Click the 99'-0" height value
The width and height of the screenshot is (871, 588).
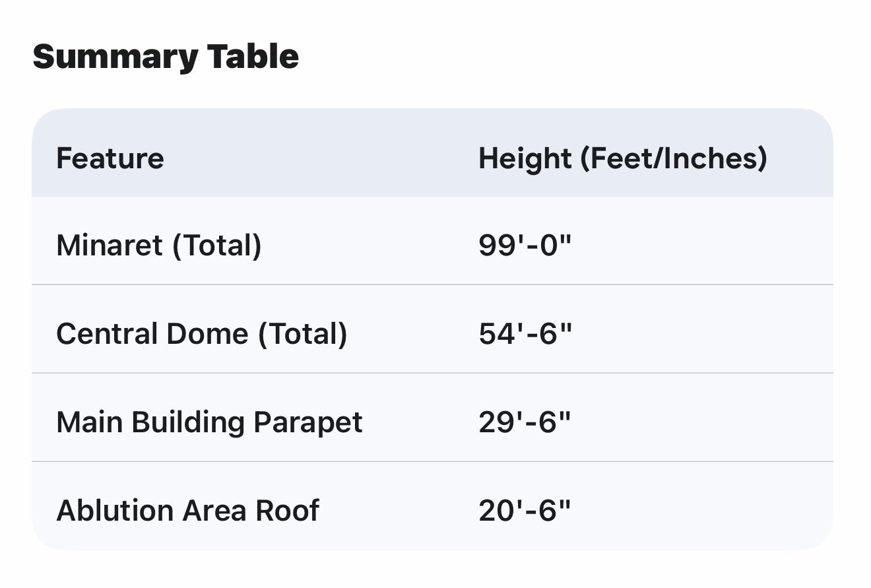coord(525,245)
